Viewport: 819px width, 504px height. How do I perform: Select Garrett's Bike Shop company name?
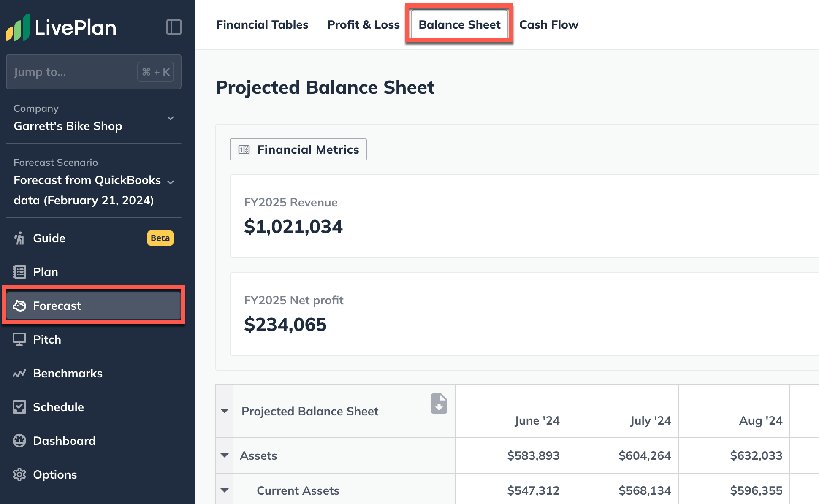[x=68, y=126]
